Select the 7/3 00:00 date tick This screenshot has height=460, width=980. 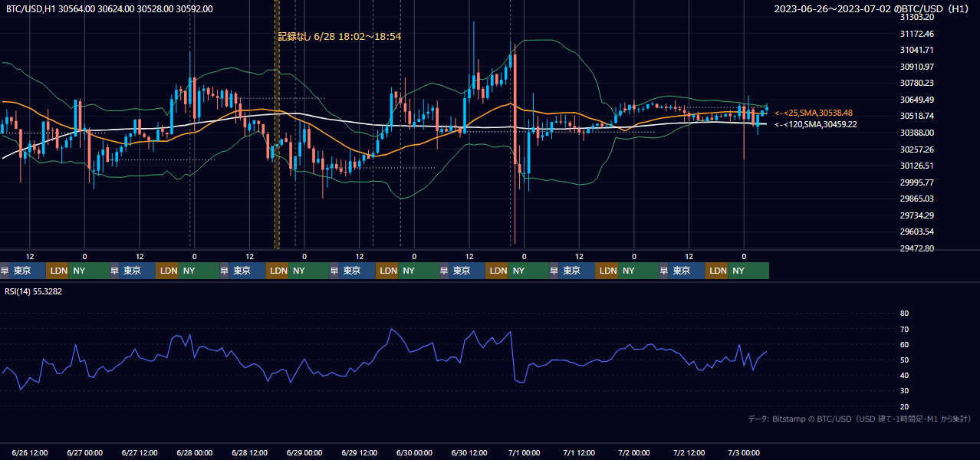[744, 453]
